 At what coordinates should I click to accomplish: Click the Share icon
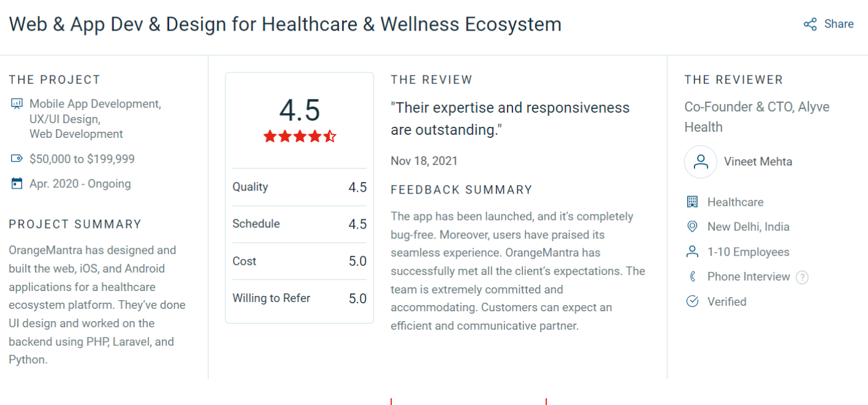pyautogui.click(x=810, y=25)
